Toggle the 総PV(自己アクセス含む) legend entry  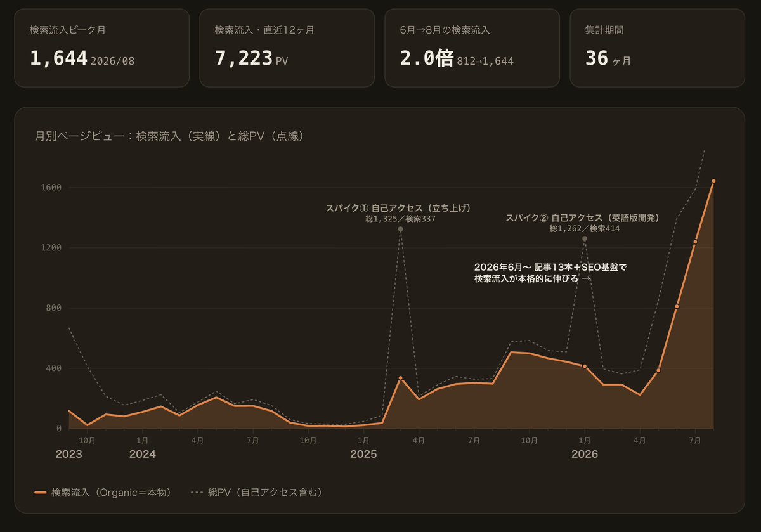[x=256, y=492]
